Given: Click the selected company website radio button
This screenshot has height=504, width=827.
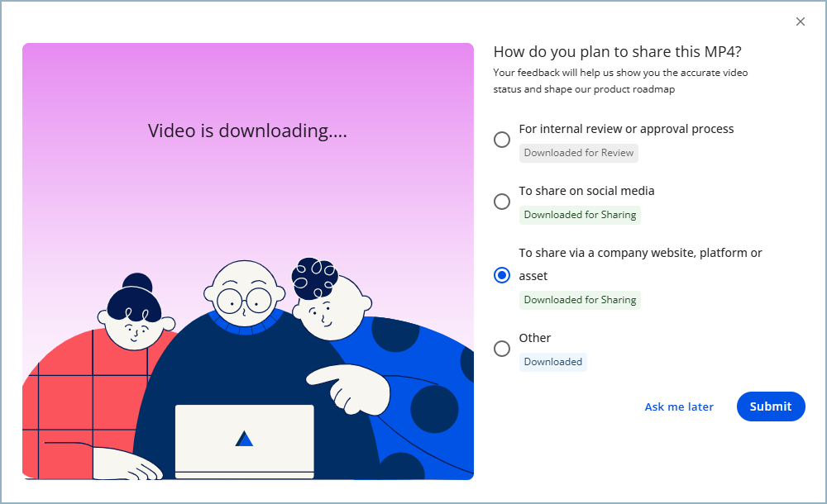Looking at the screenshot, I should tap(502, 275).
